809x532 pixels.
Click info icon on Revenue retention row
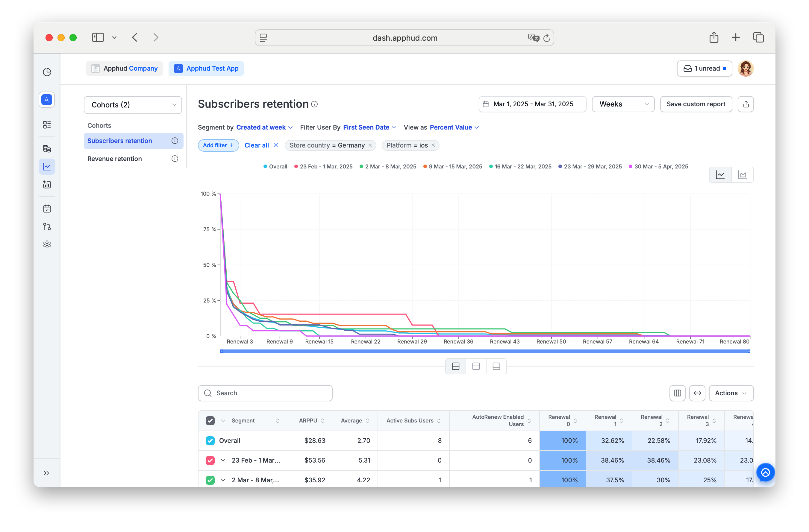[x=175, y=159]
